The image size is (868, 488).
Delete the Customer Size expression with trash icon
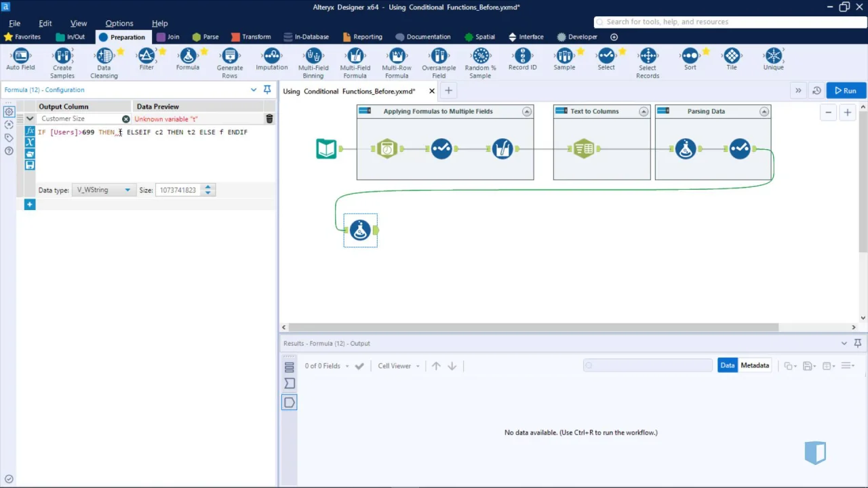coord(269,119)
